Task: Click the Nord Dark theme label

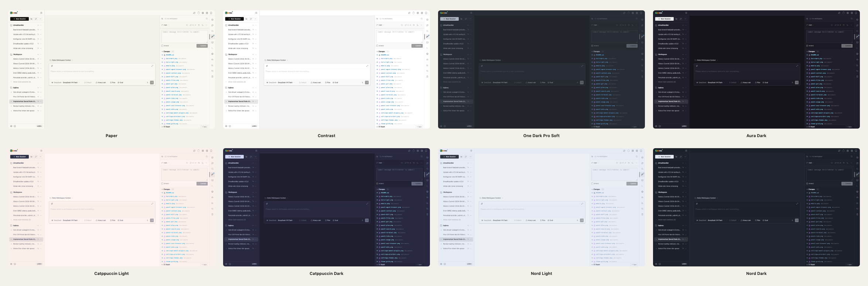Action: click(756, 273)
